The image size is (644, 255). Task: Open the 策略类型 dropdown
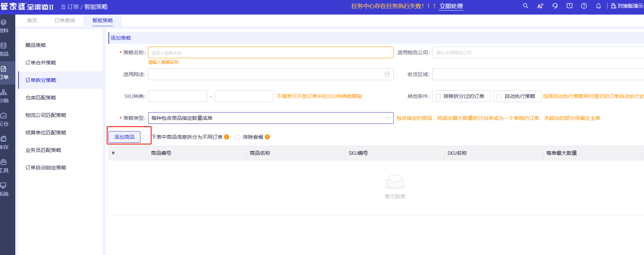(271, 118)
